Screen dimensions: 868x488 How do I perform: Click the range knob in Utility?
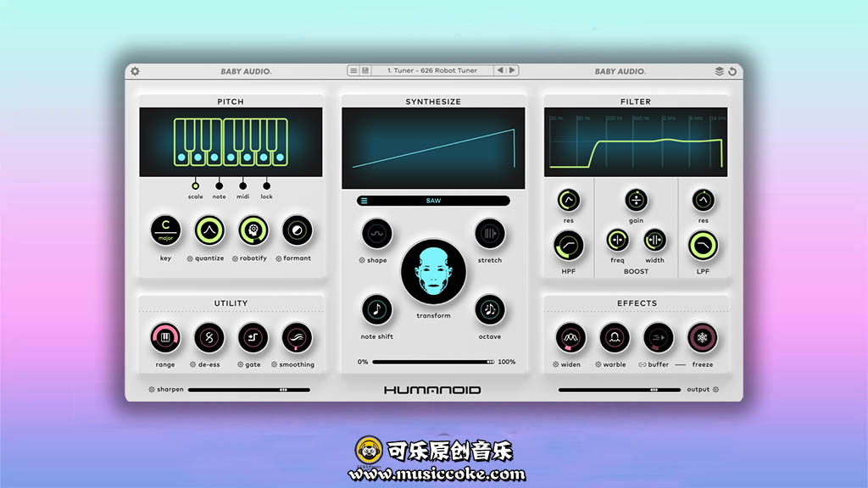(x=165, y=337)
